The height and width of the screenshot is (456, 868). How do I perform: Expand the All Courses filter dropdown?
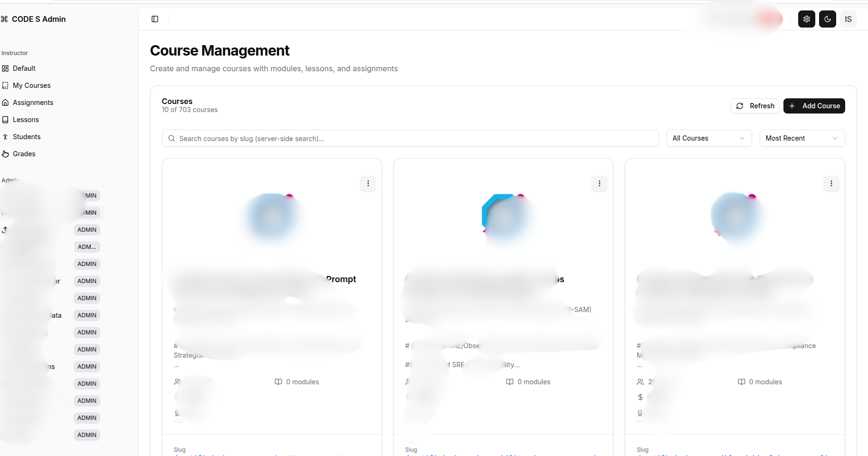(x=708, y=138)
